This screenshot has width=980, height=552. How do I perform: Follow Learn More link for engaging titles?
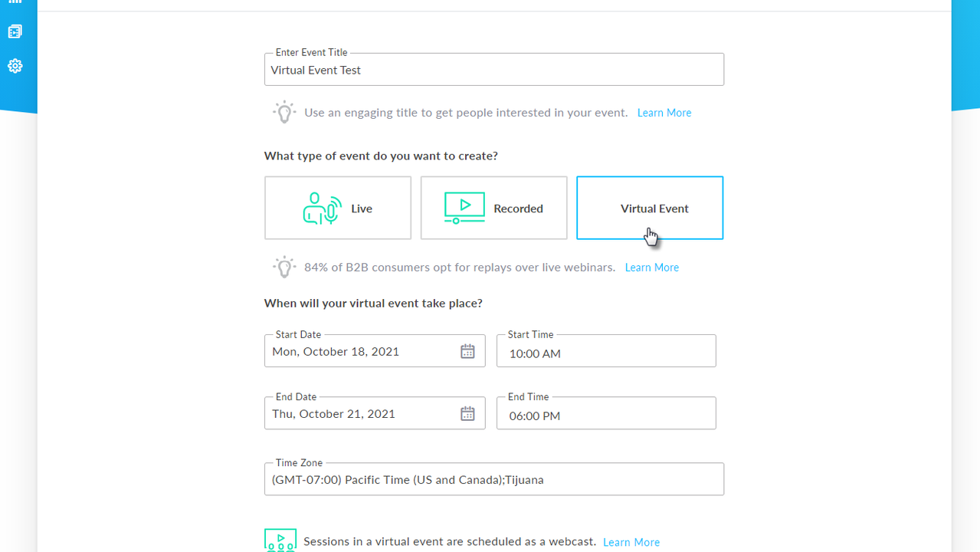point(664,113)
